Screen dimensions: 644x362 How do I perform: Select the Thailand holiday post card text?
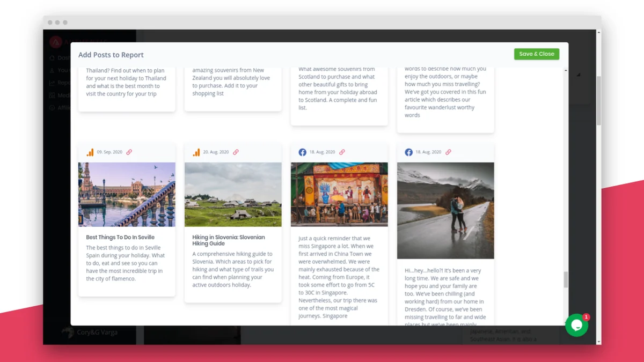pos(127,82)
